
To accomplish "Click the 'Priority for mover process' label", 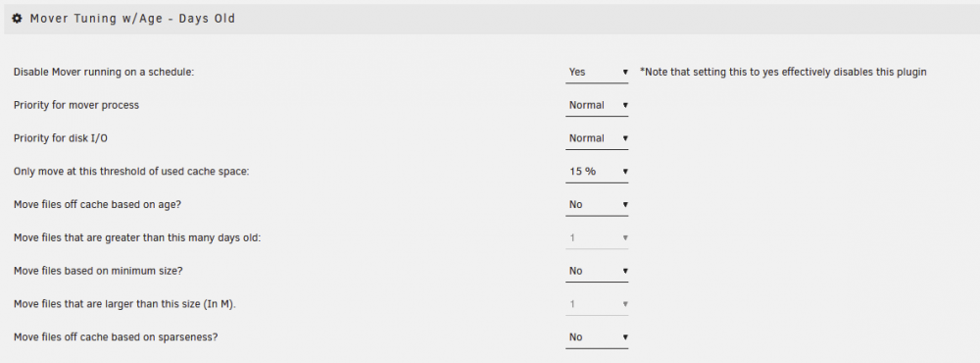I will click(76, 105).
